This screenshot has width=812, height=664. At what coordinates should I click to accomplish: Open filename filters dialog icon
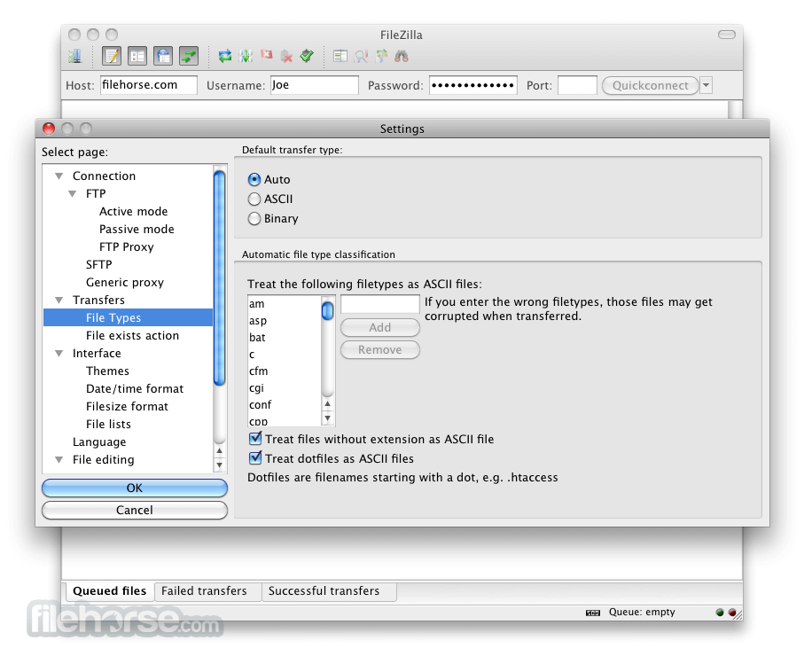[340, 56]
